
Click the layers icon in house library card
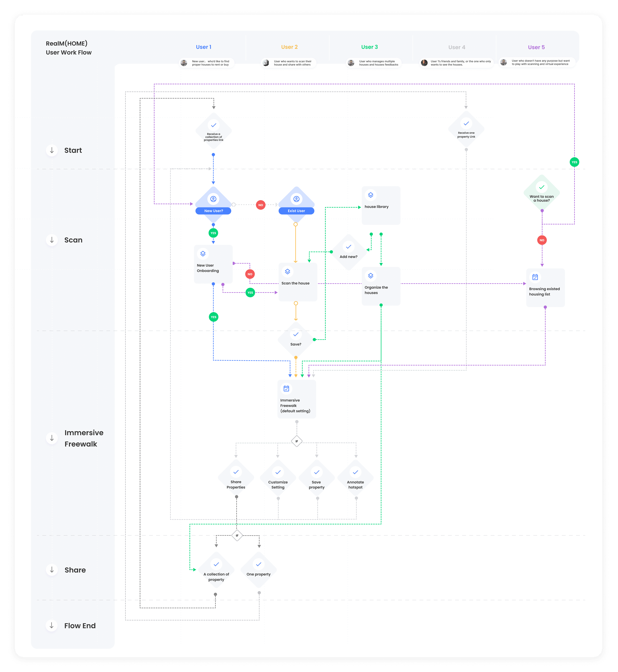coord(371,195)
